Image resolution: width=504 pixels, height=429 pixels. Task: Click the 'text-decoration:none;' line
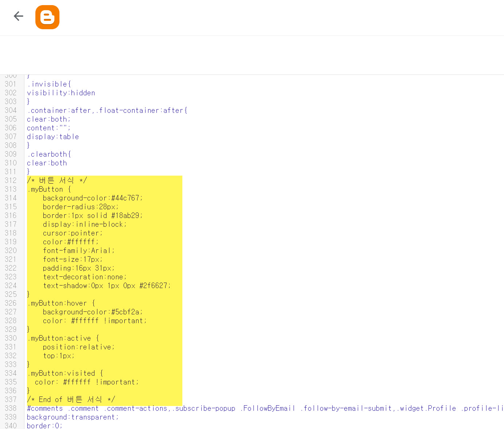[85, 277]
